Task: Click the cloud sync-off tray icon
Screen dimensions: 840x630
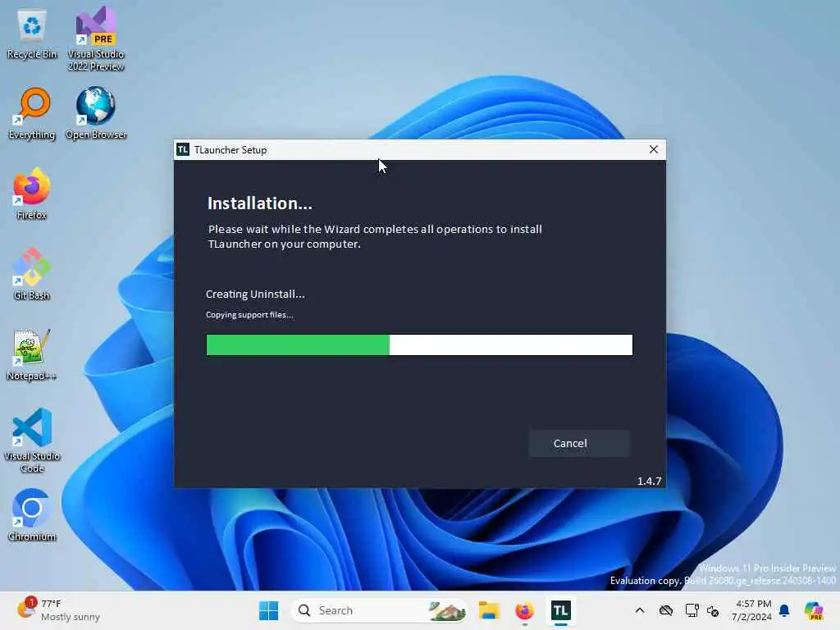Action: [666, 610]
